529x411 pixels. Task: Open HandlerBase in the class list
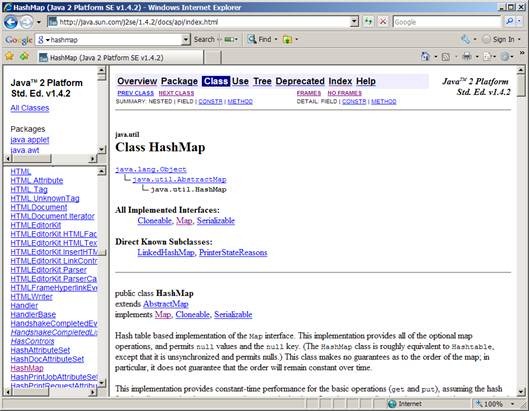pos(33,315)
